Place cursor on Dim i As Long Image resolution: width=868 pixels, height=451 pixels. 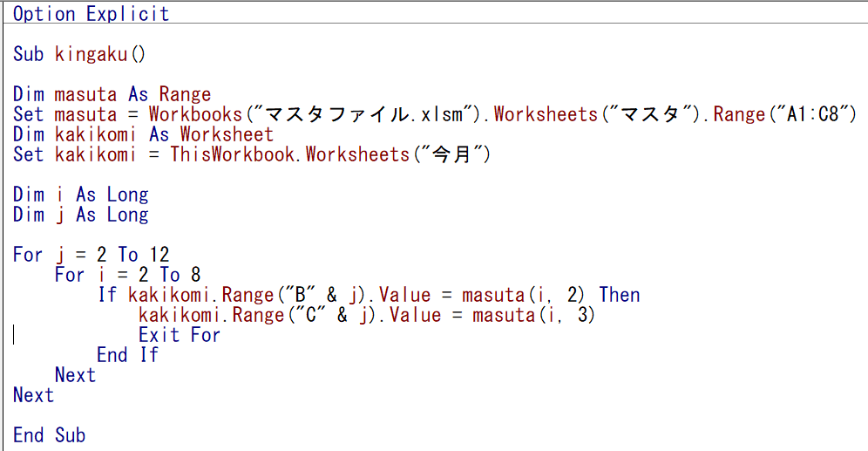point(80,195)
